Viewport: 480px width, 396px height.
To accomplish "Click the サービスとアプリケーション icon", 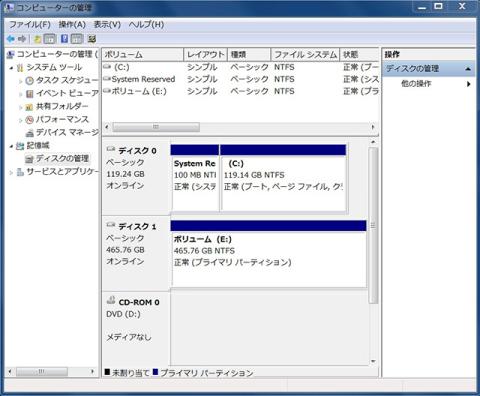I will click(x=20, y=172).
